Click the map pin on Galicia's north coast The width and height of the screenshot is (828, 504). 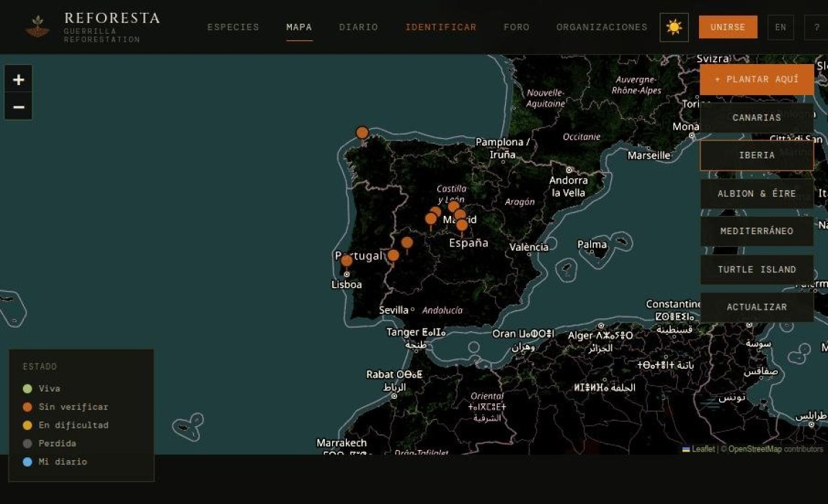(x=362, y=133)
